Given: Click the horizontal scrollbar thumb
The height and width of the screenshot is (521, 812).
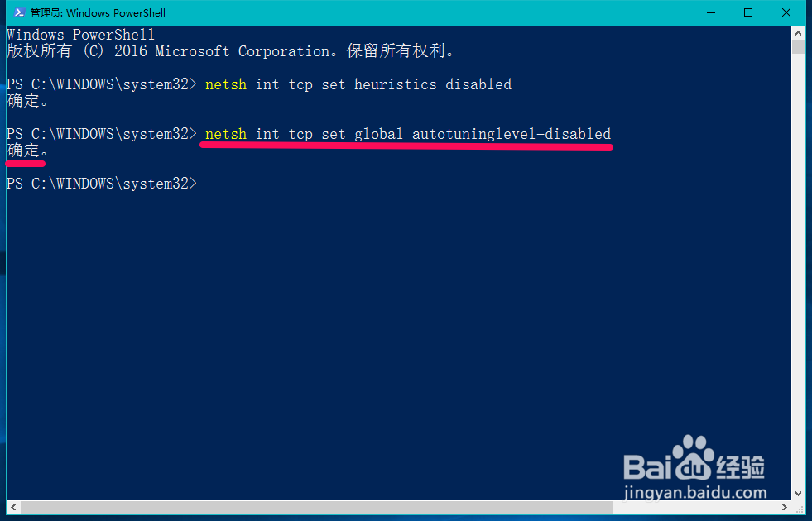Looking at the screenshot, I should pos(316,507).
